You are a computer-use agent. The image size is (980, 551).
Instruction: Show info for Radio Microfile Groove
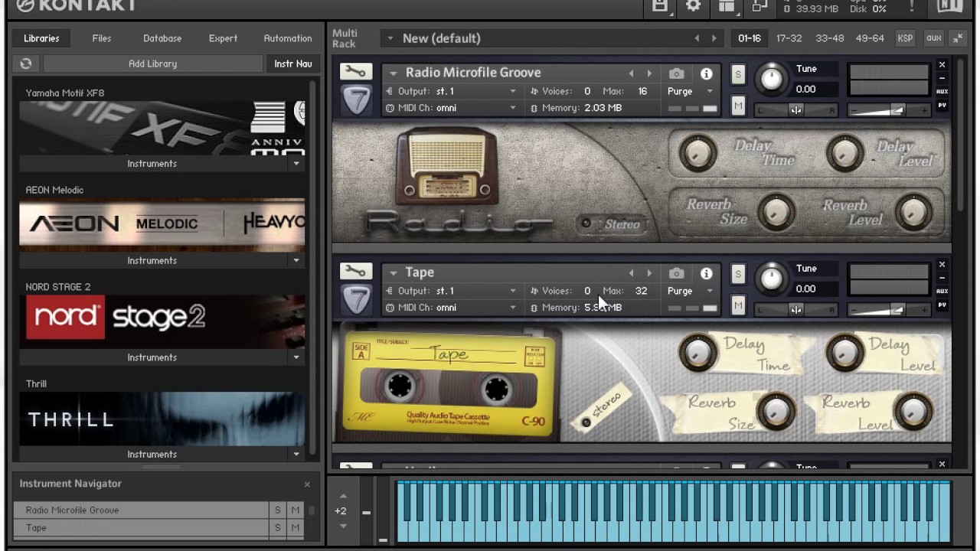click(x=706, y=73)
